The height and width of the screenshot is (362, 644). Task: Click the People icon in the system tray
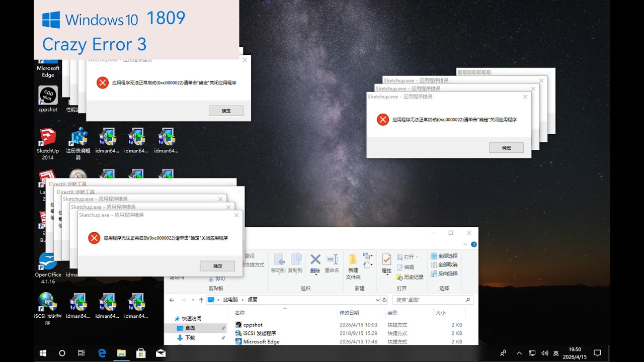(x=503, y=353)
